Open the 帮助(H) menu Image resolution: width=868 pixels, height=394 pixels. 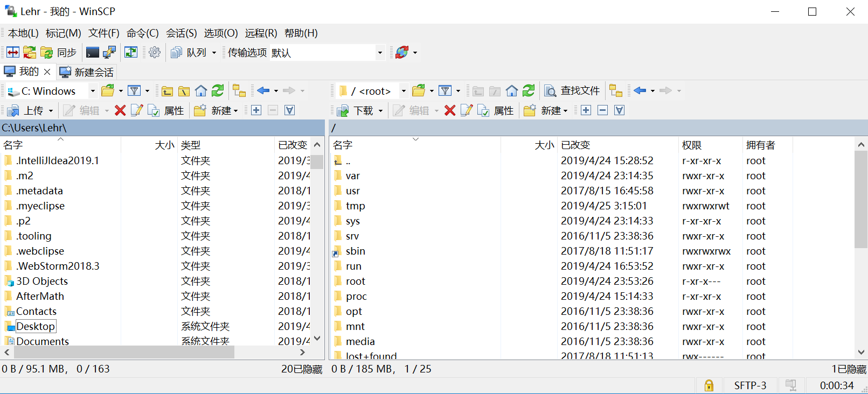tap(301, 33)
